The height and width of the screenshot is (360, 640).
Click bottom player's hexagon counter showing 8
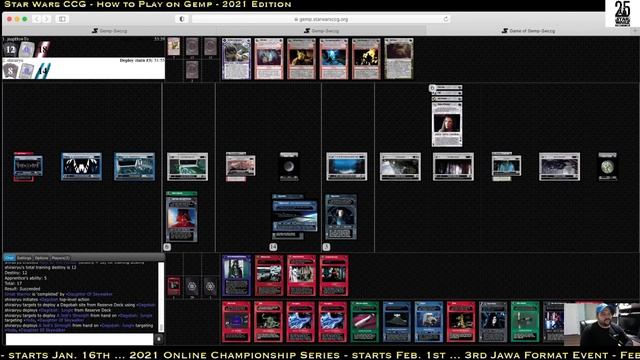point(10,71)
